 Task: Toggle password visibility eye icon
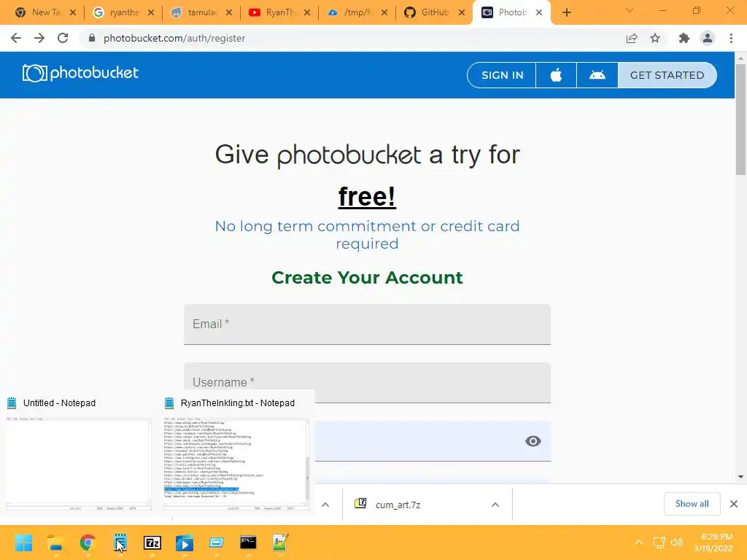[533, 441]
